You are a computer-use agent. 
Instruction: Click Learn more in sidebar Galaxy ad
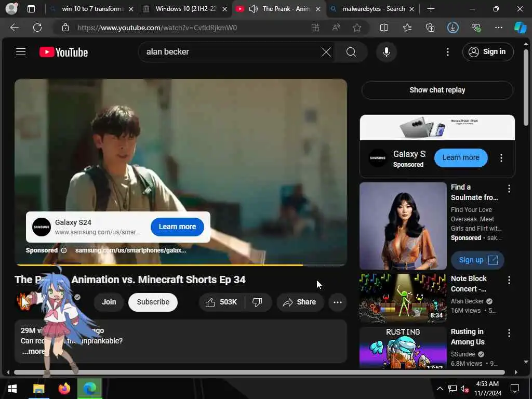coord(461,157)
